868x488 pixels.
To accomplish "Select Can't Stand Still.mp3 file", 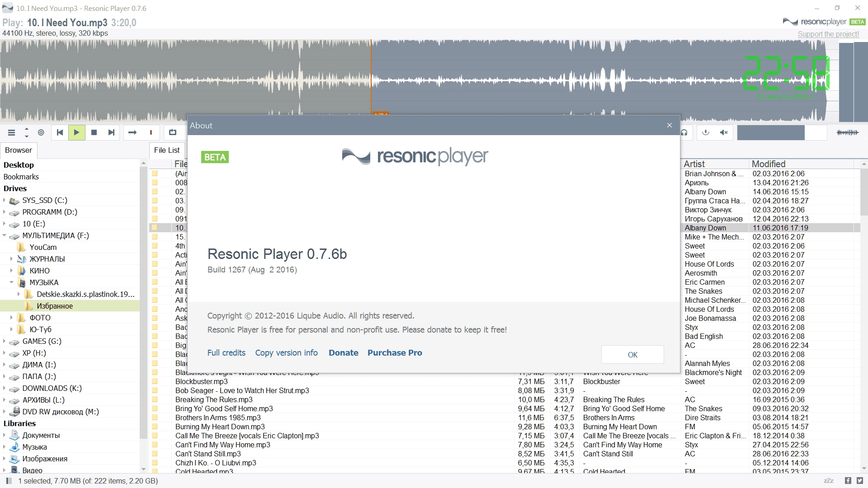I will 208,454.
